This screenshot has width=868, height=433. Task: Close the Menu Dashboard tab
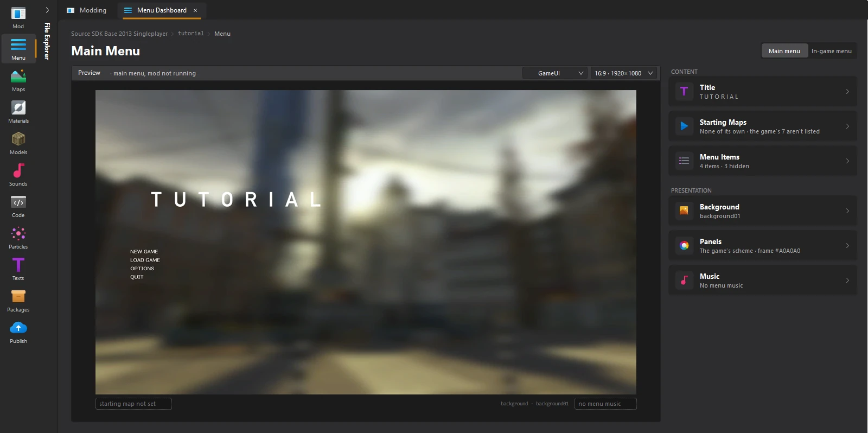pyautogui.click(x=195, y=10)
